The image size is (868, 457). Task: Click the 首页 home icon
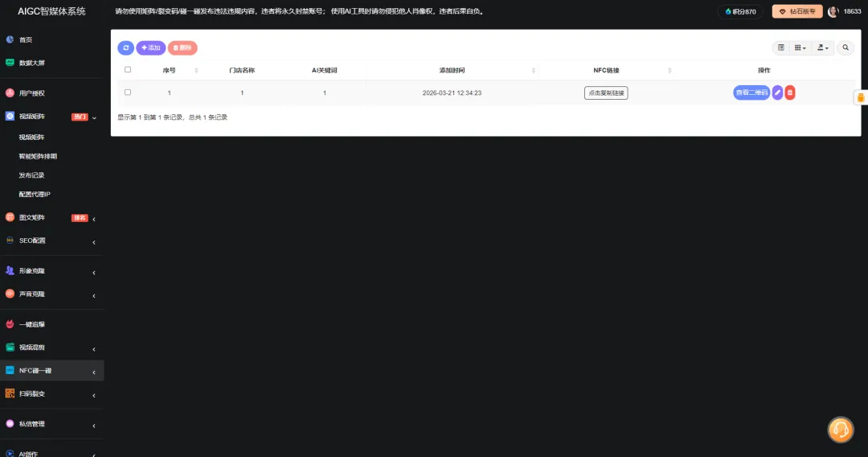[10, 39]
